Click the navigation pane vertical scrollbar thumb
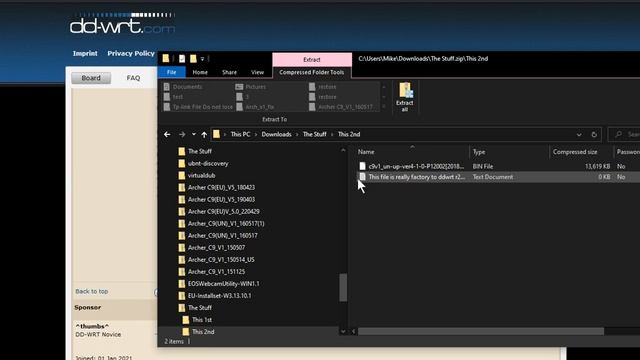The image size is (640, 360). (343, 287)
